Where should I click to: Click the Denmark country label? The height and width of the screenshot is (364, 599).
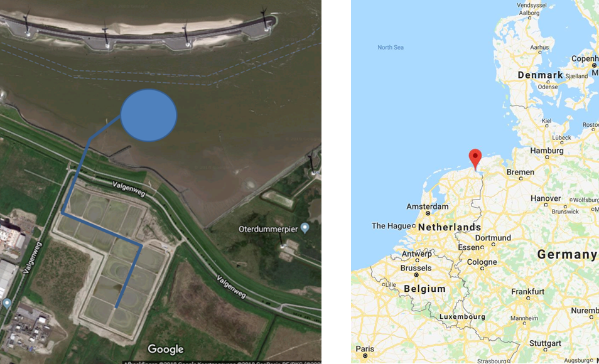540,75
